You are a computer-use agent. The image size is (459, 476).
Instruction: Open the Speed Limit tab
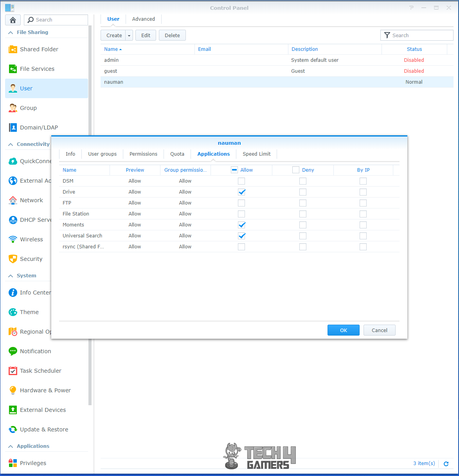tap(257, 154)
